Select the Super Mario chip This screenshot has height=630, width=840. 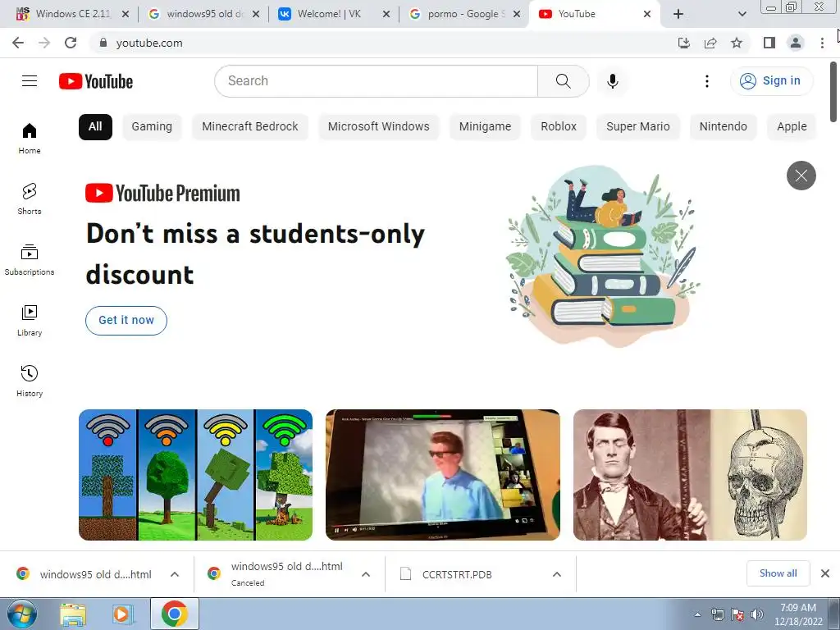coord(638,127)
